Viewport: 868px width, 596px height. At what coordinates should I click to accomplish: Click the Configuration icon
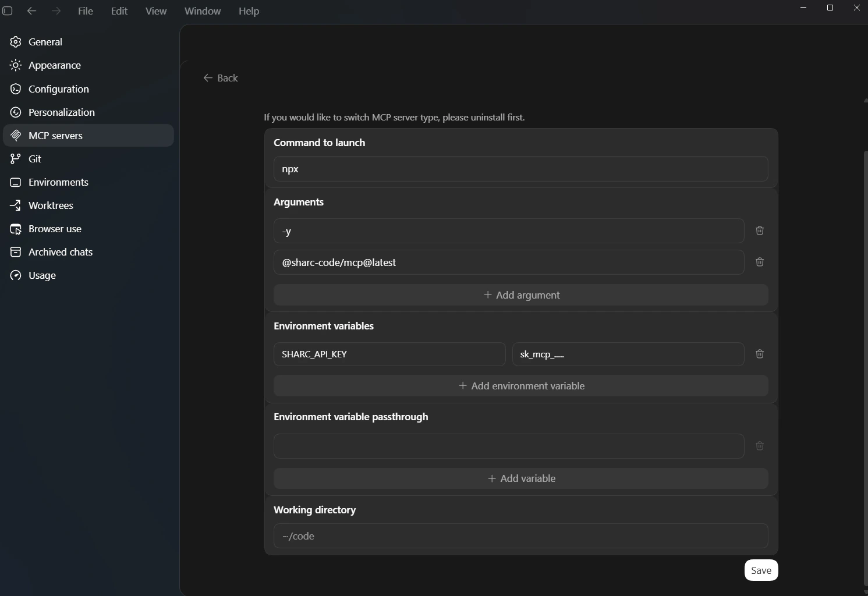[x=16, y=89]
